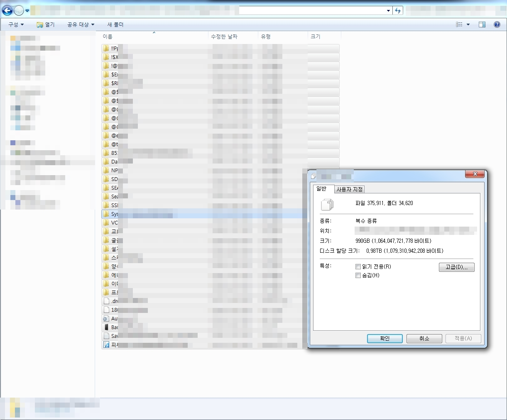Select the folder name starting with 양
Screen dimensions: 507x420
pyautogui.click(x=114, y=266)
